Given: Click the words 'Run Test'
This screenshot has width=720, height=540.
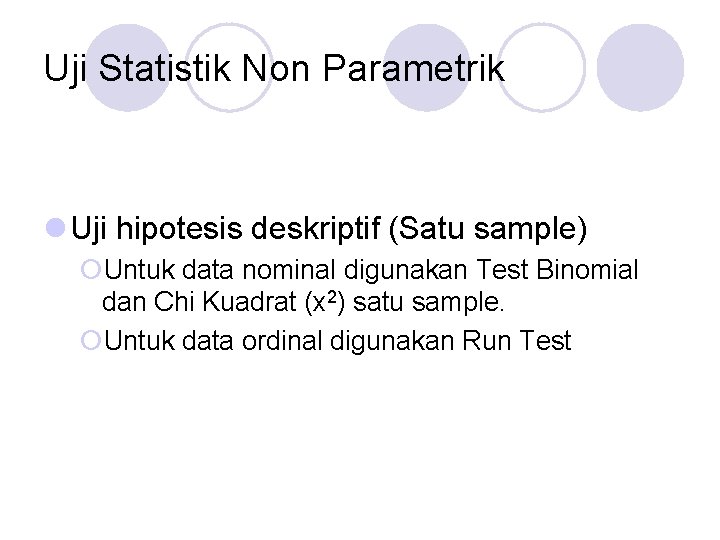Looking at the screenshot, I should 517,341.
